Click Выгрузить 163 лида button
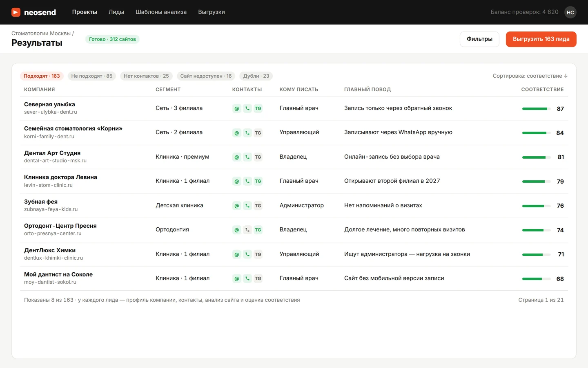Viewport: 588px width, 368px height. click(x=541, y=39)
